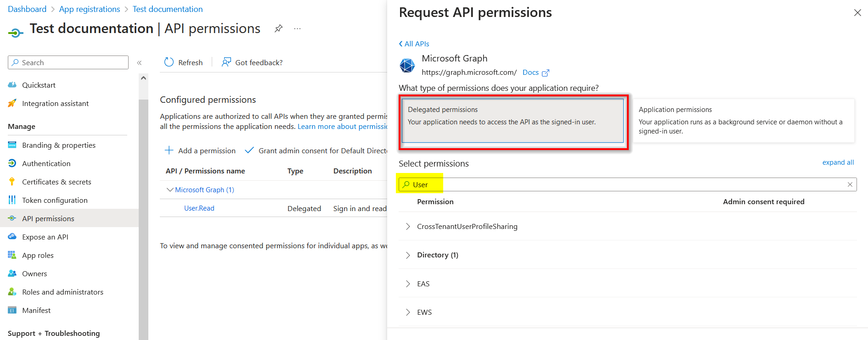The width and height of the screenshot is (868, 340).
Task: Click the Authentication icon in sidebar
Action: pyautogui.click(x=12, y=163)
